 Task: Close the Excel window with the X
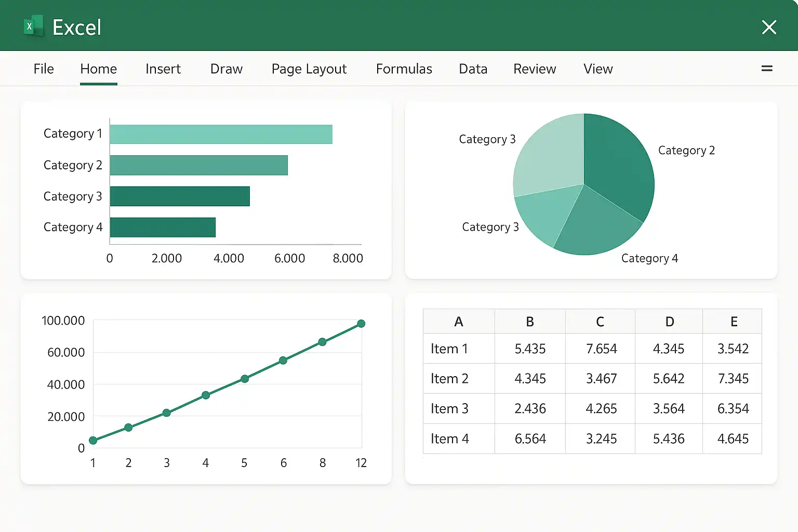768,27
